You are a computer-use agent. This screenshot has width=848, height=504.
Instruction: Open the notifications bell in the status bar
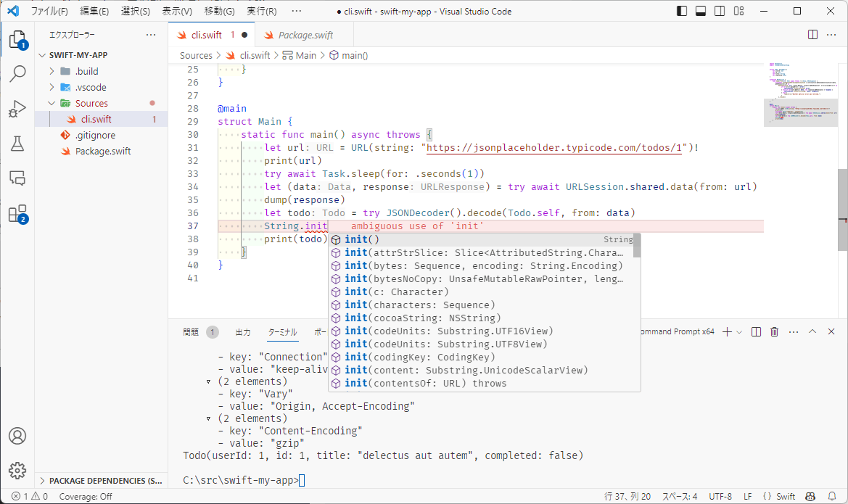[833, 497]
